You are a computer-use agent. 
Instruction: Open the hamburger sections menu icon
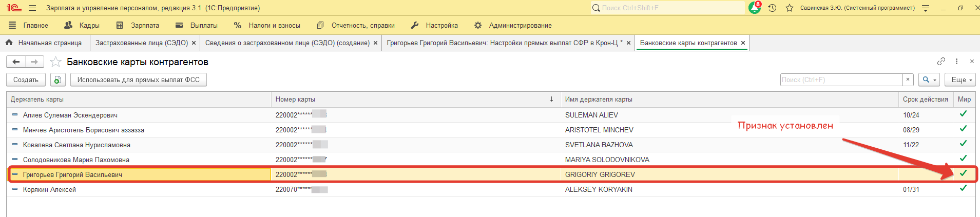[x=32, y=8]
